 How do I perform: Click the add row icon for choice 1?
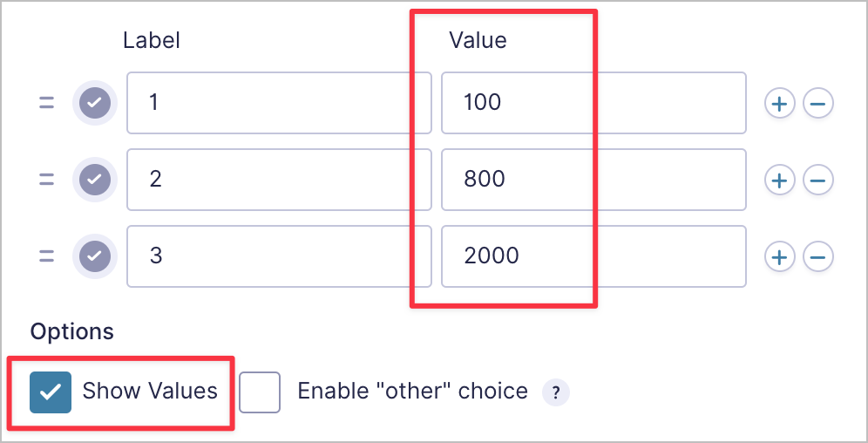click(779, 104)
